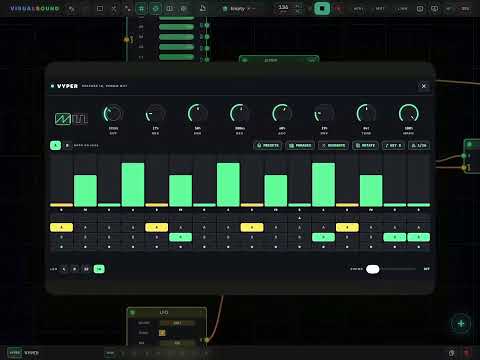Open the 1/16 rate dropdown
The height and width of the screenshot is (360, 480).
pyautogui.click(x=419, y=145)
